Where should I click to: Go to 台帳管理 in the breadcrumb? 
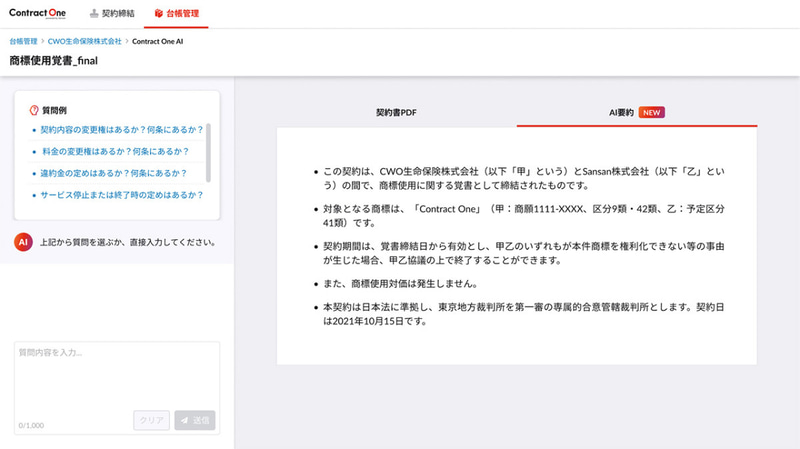point(23,41)
